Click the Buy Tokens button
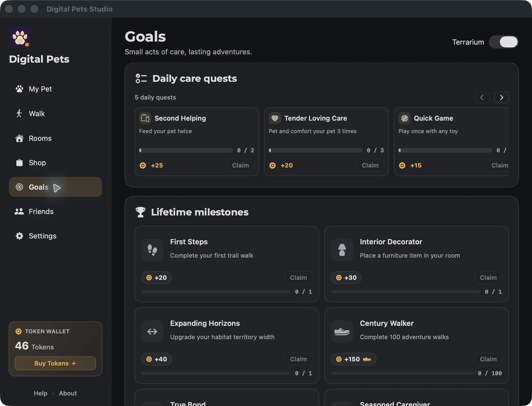 (x=55, y=363)
